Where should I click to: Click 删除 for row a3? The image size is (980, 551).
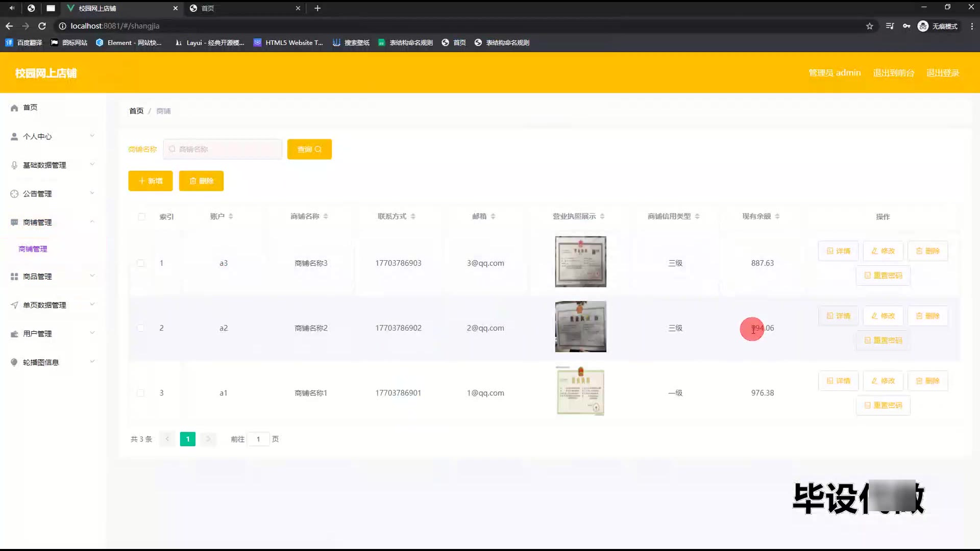click(x=928, y=251)
